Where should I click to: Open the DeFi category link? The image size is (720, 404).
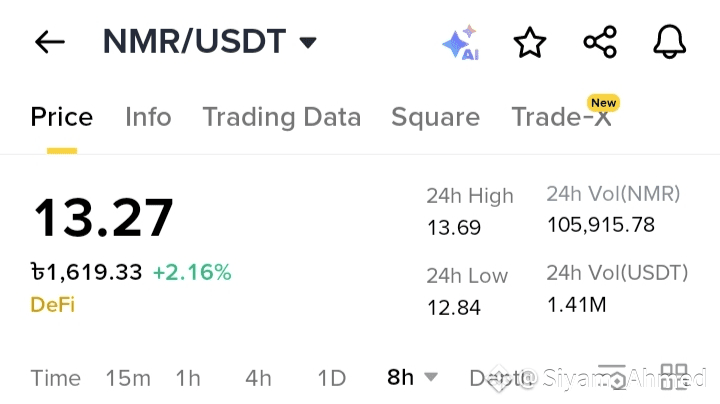(x=52, y=305)
